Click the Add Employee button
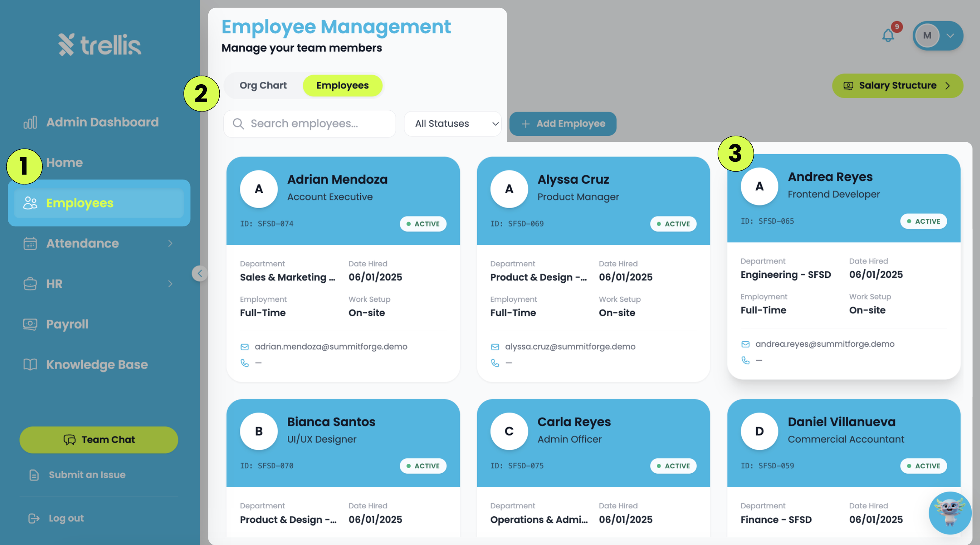 563,124
